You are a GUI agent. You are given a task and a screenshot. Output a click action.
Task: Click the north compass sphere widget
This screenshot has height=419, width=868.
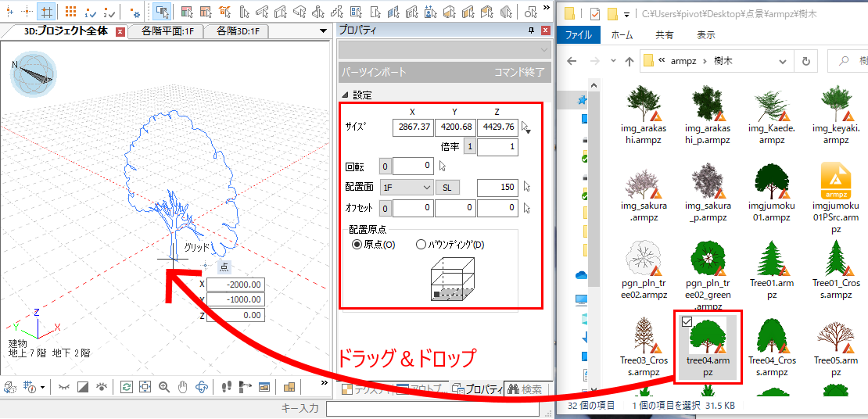tap(33, 73)
